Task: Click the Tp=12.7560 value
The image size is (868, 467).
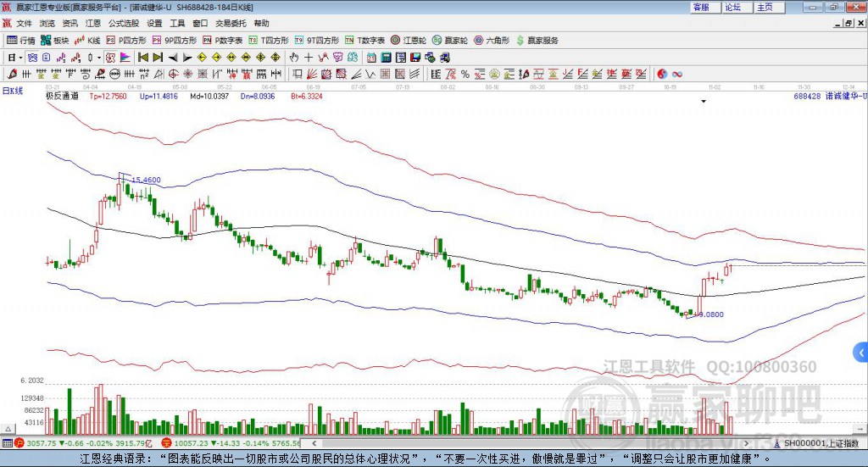Action: pyautogui.click(x=108, y=97)
